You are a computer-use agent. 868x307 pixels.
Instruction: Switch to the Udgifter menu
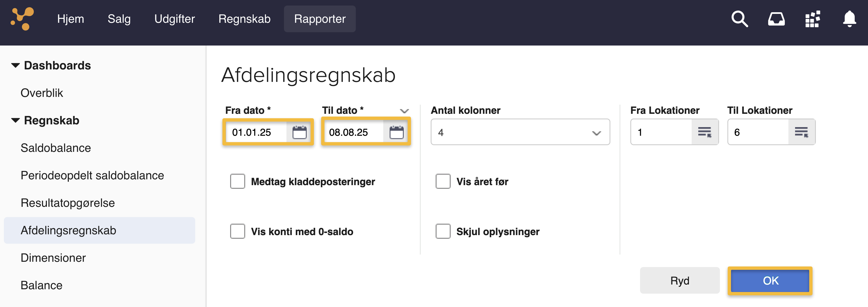174,19
